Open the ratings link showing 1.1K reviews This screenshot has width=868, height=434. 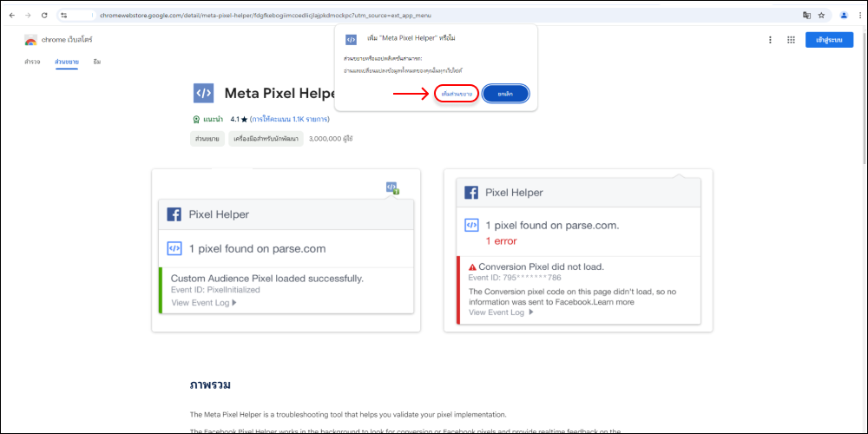coord(290,119)
